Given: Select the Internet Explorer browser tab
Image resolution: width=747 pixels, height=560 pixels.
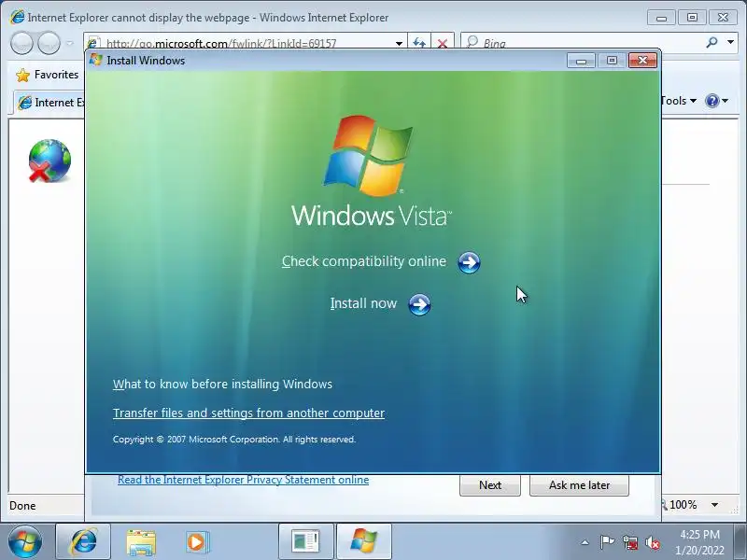Looking at the screenshot, I should pos(49,103).
